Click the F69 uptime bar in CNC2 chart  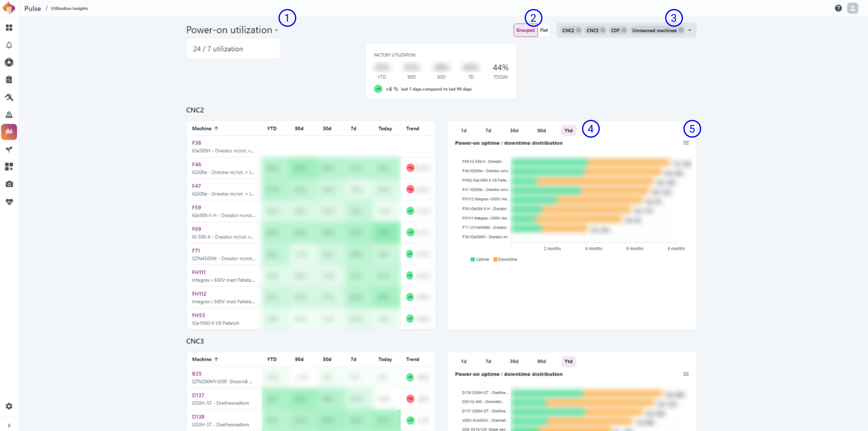click(549, 162)
